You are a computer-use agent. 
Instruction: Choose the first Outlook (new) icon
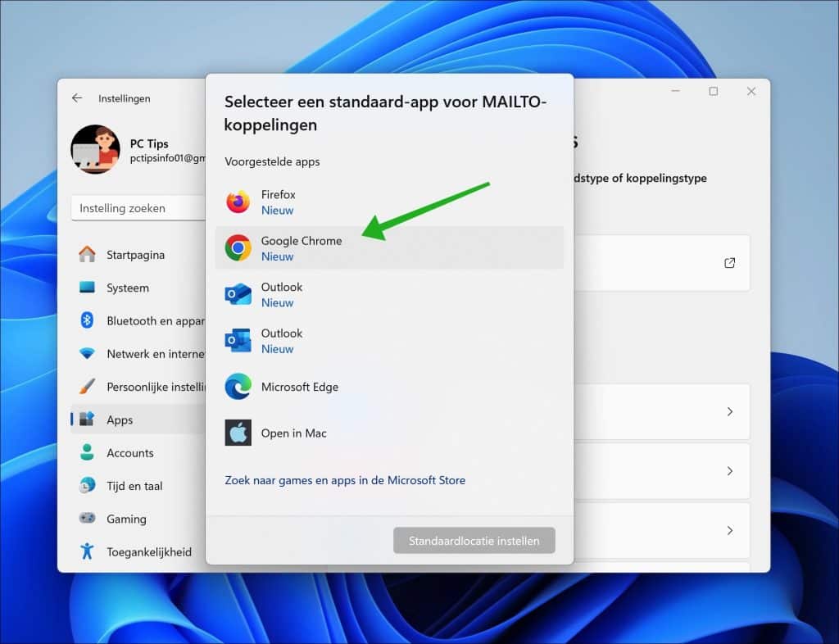pyautogui.click(x=238, y=294)
